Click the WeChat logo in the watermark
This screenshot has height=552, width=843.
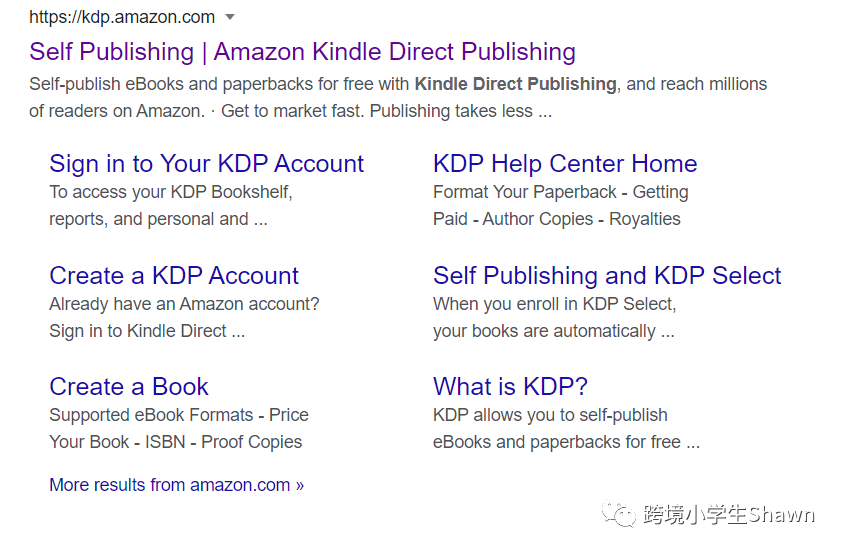[x=618, y=514]
